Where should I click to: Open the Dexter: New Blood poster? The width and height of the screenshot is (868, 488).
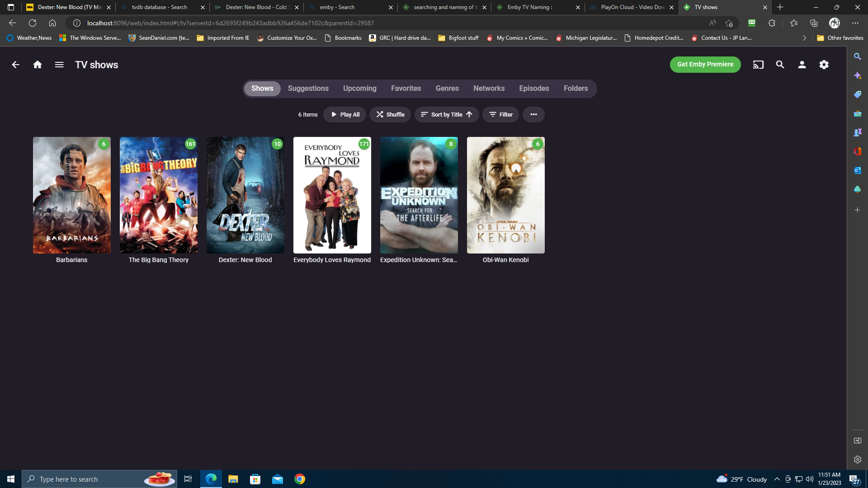(245, 195)
